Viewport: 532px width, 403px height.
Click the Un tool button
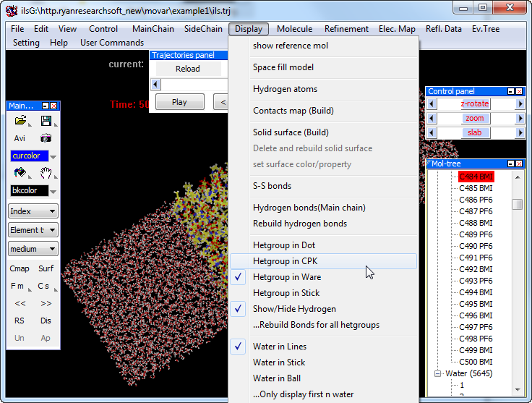[x=20, y=338]
